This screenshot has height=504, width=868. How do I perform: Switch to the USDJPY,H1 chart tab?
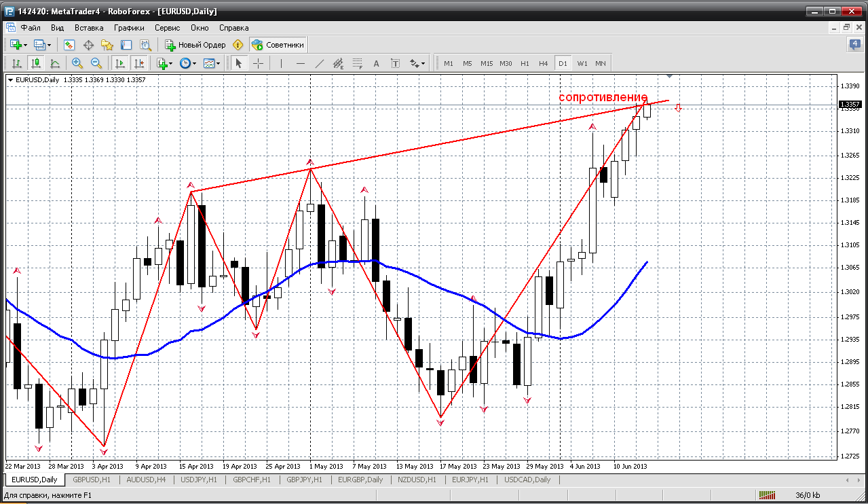[200, 480]
